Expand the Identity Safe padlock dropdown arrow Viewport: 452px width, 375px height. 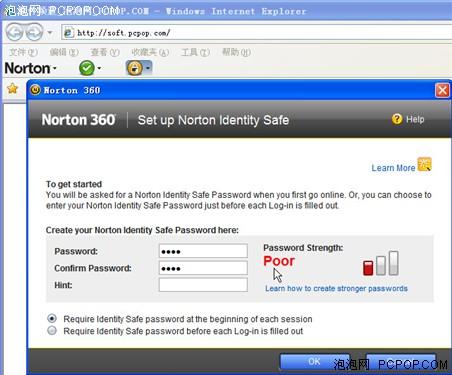(x=148, y=68)
